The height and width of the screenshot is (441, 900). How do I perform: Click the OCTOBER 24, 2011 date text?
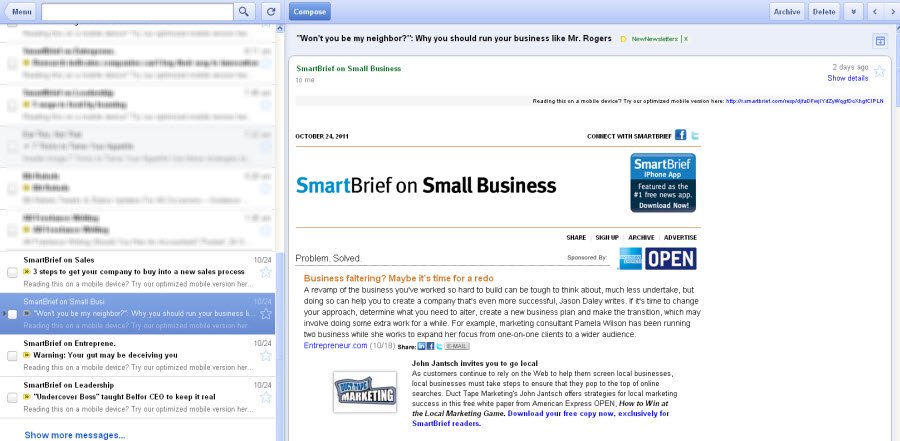coord(322,137)
